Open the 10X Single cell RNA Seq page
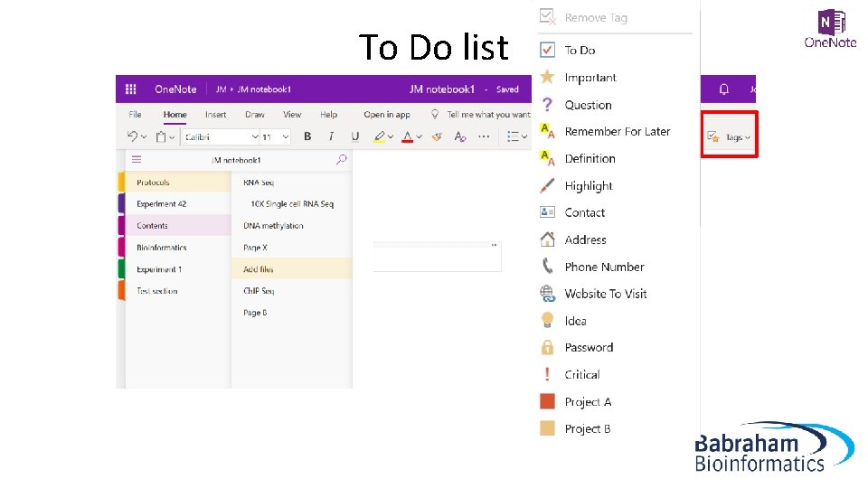Screen dimensions: 868x488 click(292, 203)
